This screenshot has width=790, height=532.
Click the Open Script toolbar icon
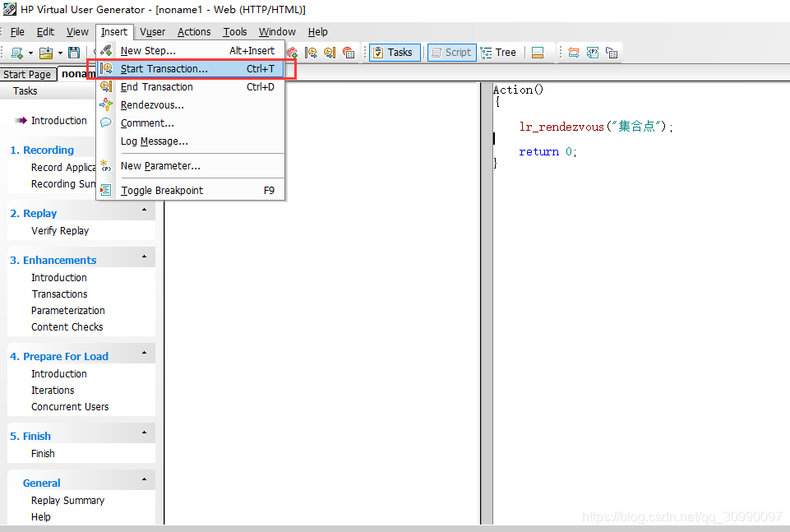point(46,53)
